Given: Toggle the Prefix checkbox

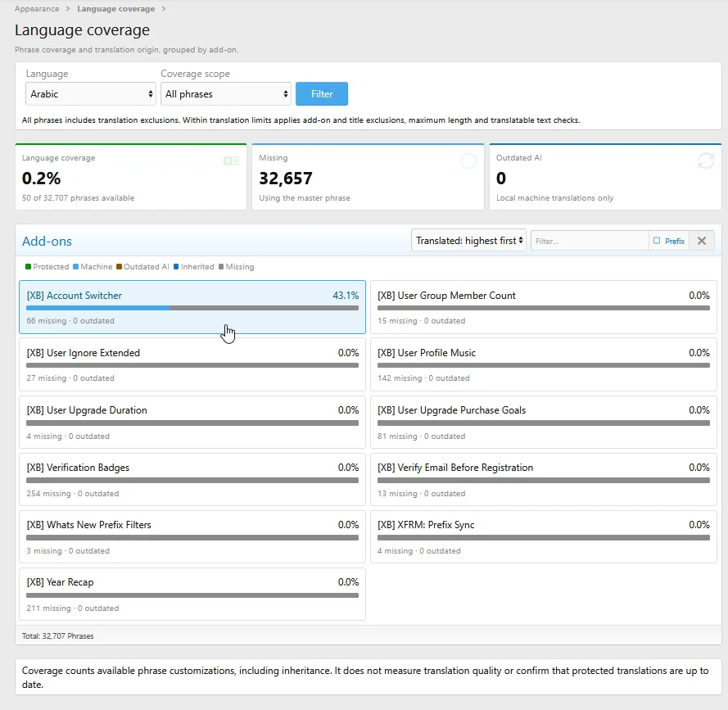Looking at the screenshot, I should pos(657,241).
